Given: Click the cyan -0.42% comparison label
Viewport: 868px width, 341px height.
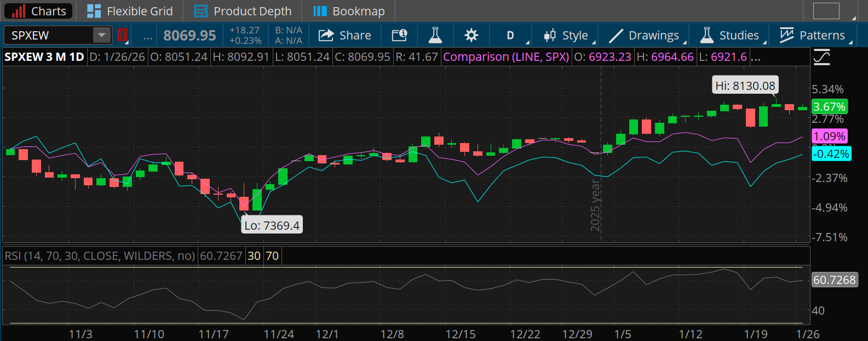Looking at the screenshot, I should (831, 154).
